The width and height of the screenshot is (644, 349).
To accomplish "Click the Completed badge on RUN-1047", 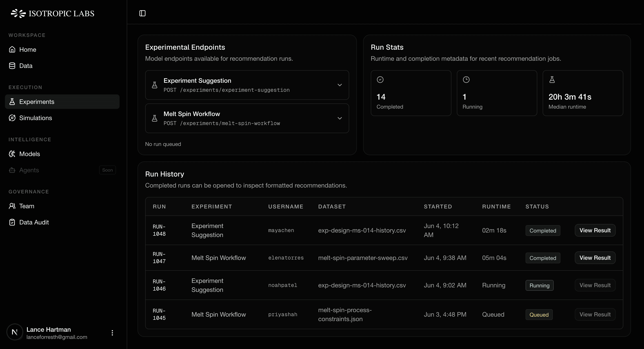I will [x=543, y=258].
